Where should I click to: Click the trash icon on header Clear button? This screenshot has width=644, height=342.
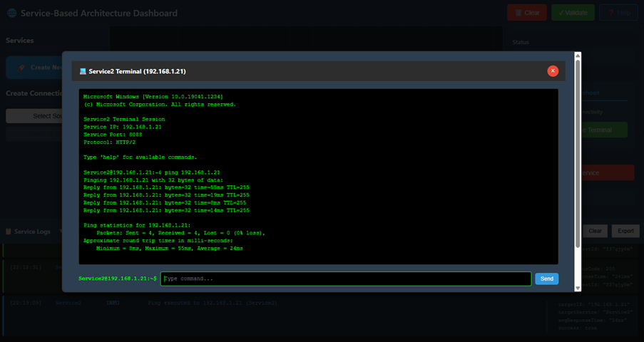(518, 13)
